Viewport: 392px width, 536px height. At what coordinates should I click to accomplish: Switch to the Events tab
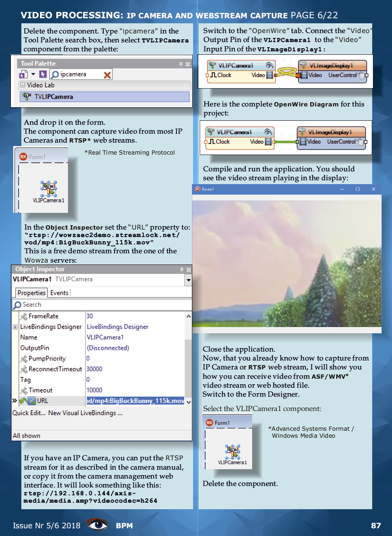59,292
